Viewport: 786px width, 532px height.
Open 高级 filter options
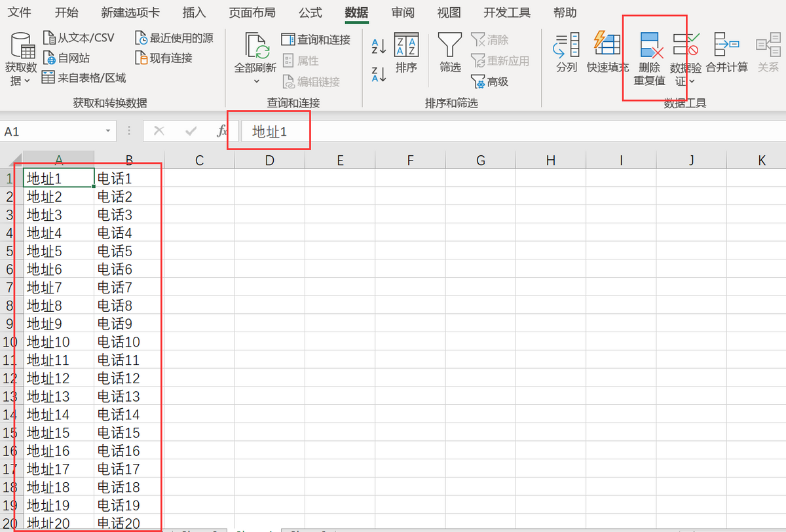(490, 82)
